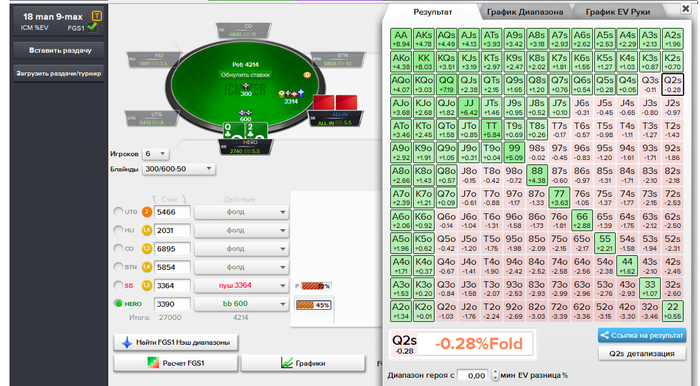Edit the HJ stack field 2031
This screenshot has width=700, height=386.
coord(172,230)
